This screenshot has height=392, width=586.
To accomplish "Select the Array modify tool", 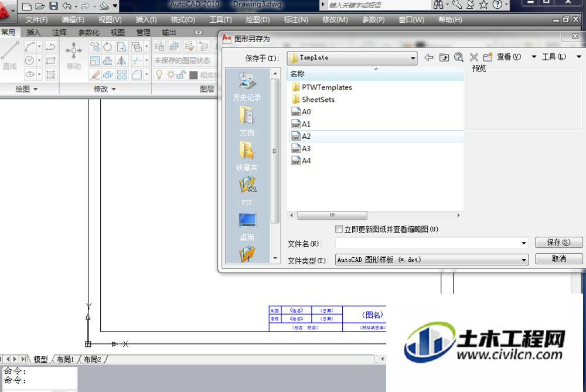I will 121,74.
